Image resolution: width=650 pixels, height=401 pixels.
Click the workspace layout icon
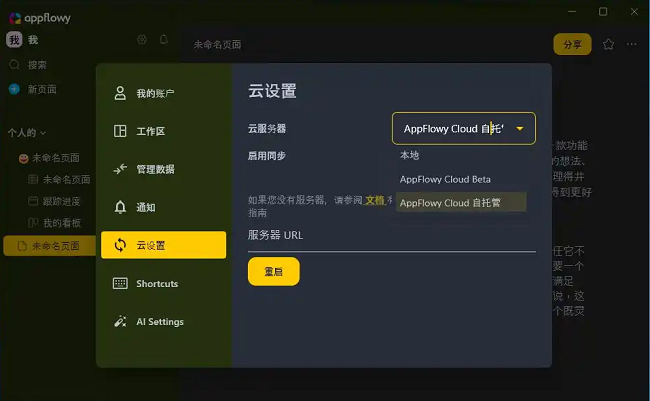pyautogui.click(x=120, y=131)
